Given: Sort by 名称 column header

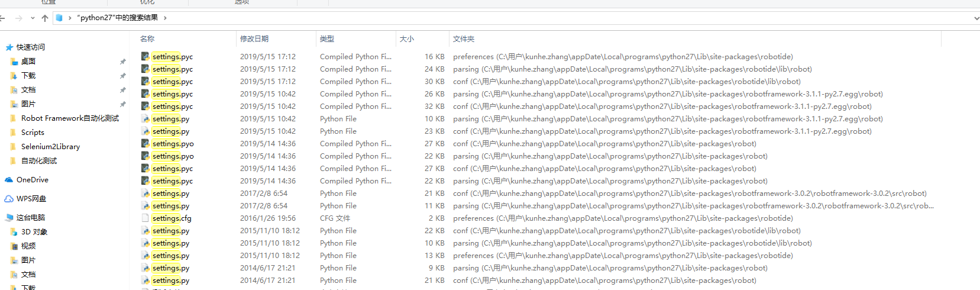Looking at the screenshot, I should 147,39.
